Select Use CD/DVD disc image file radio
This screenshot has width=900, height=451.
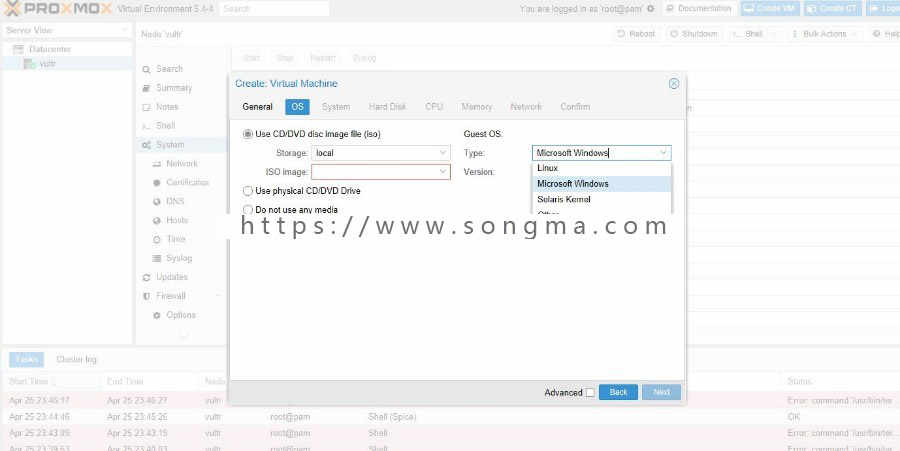[248, 134]
